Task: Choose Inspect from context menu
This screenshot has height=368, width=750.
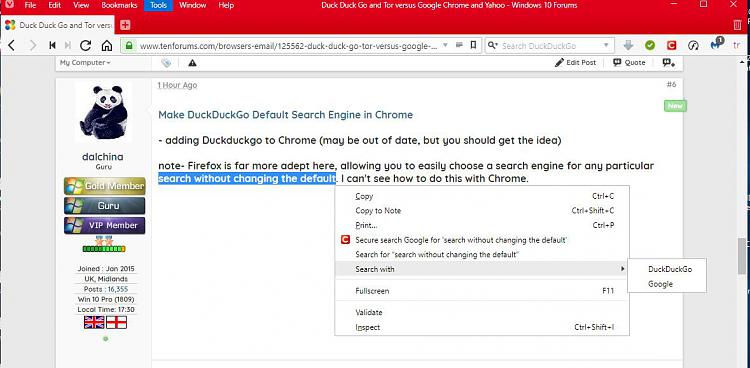Action: [482, 327]
